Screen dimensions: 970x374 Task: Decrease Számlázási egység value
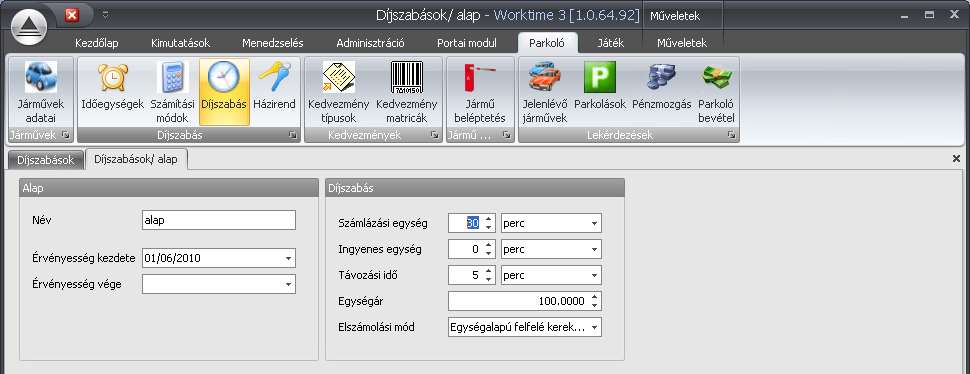coord(489,227)
